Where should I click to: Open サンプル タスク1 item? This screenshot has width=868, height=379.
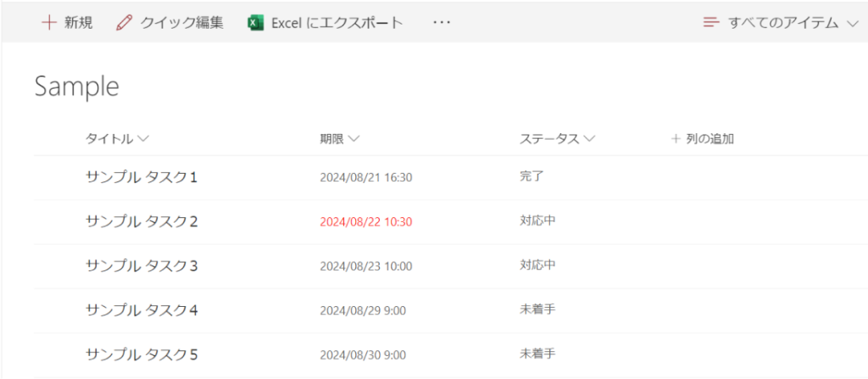(x=142, y=177)
